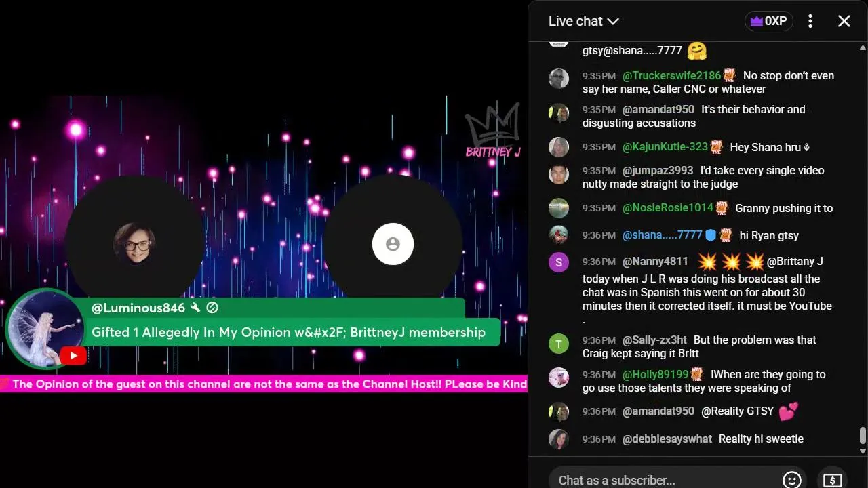
Task: Click into Chat as a subscriber field
Action: (665, 480)
